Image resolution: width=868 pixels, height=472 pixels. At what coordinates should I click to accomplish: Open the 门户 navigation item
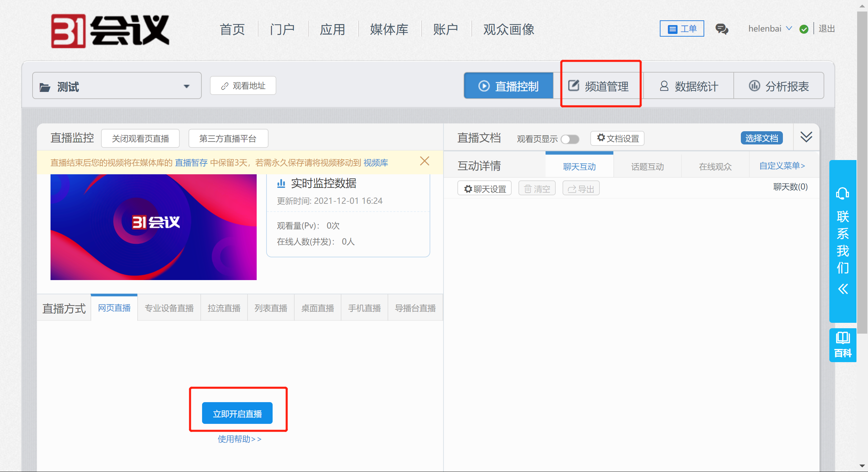point(282,29)
